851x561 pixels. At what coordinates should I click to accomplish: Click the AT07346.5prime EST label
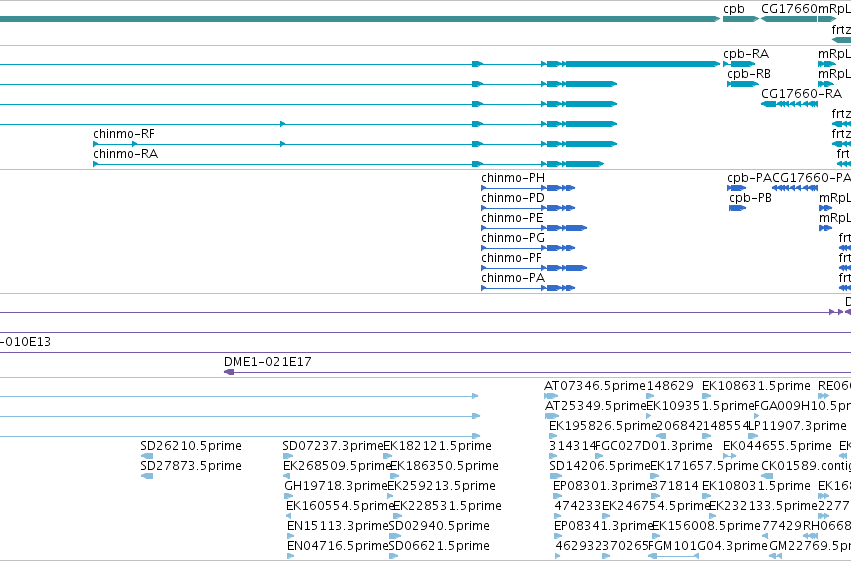[x=595, y=386]
